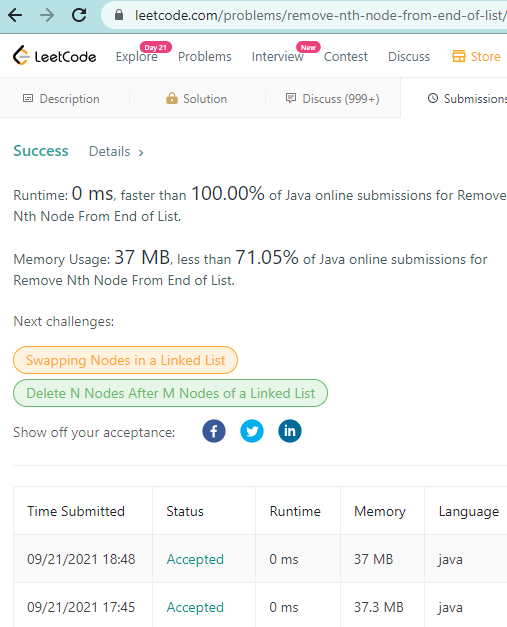Image resolution: width=507 pixels, height=627 pixels.
Task: Open Delete N Nodes After M Nodes challenge
Action: (x=170, y=393)
